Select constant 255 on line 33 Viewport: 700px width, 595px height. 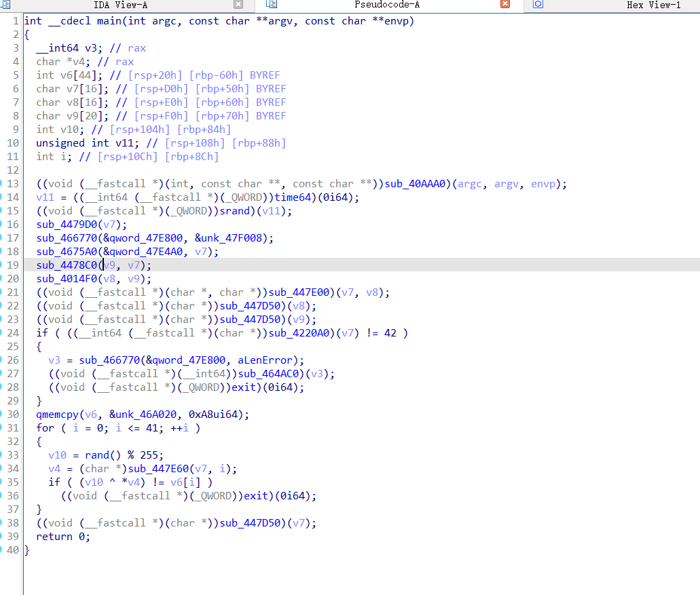tap(149, 455)
